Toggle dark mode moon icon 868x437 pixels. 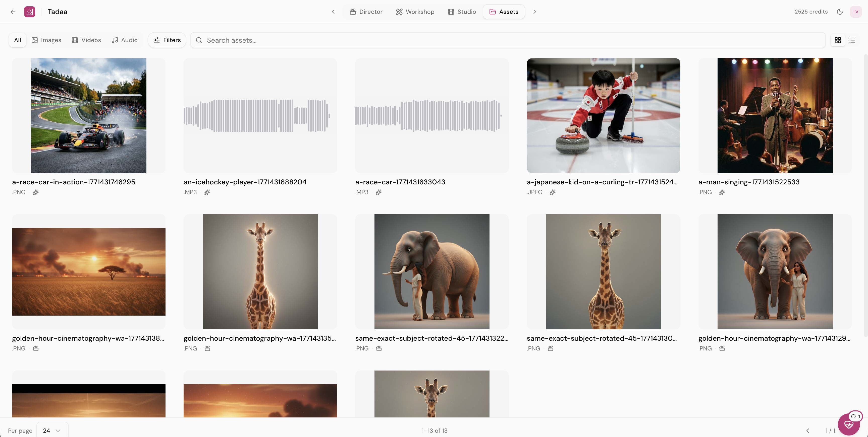[840, 12]
